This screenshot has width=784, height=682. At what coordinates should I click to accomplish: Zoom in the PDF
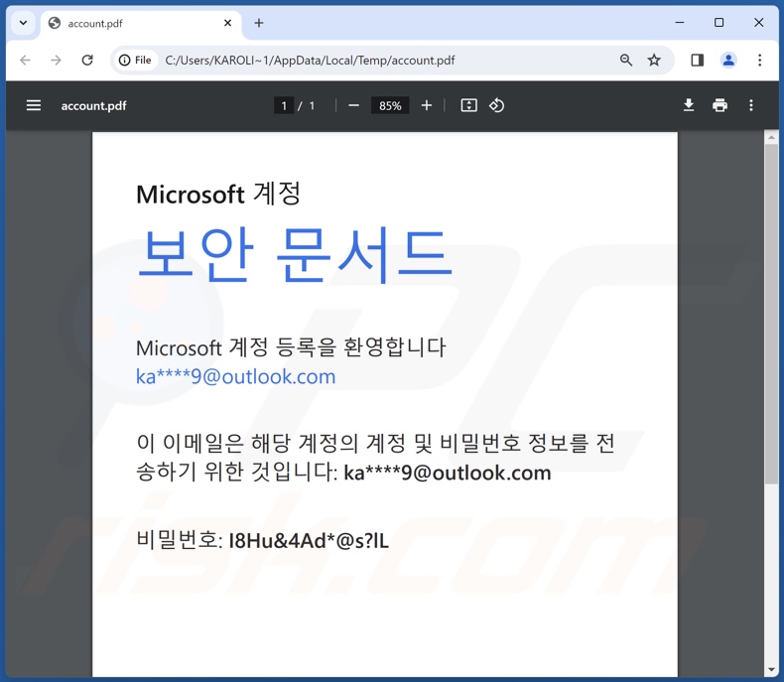427,105
